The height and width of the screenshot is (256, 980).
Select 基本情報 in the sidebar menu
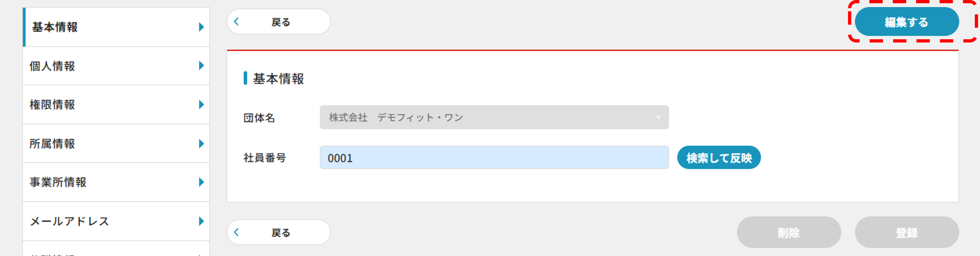(x=55, y=27)
